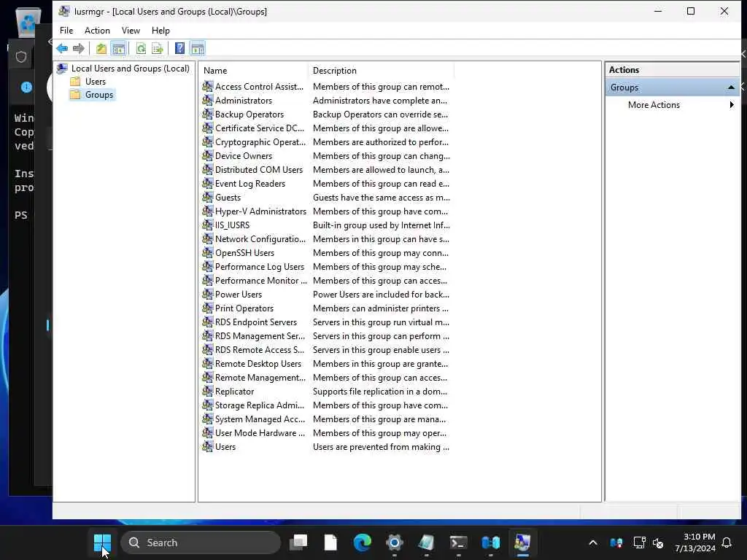Screen dimensions: 747x560
Task: Select the RDS Management Ser... group
Action: [260, 335]
